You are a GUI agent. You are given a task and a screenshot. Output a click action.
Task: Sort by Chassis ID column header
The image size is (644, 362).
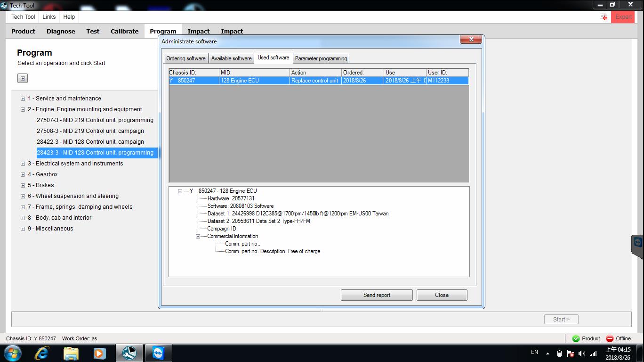[194, 73]
